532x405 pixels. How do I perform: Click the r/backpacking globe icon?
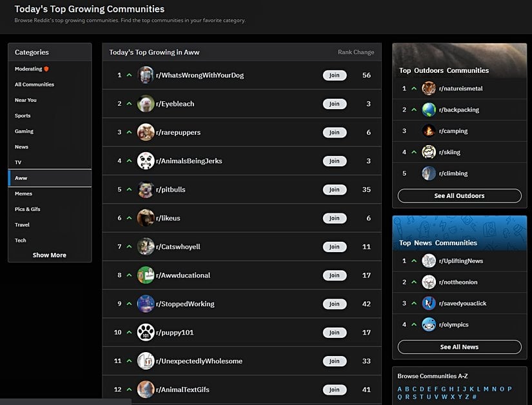429,110
